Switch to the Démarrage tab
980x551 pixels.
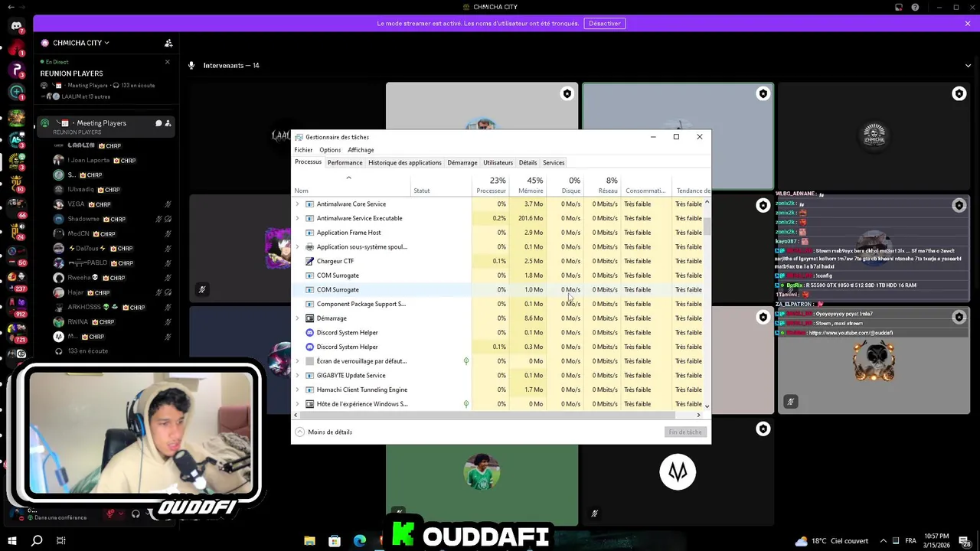point(462,163)
